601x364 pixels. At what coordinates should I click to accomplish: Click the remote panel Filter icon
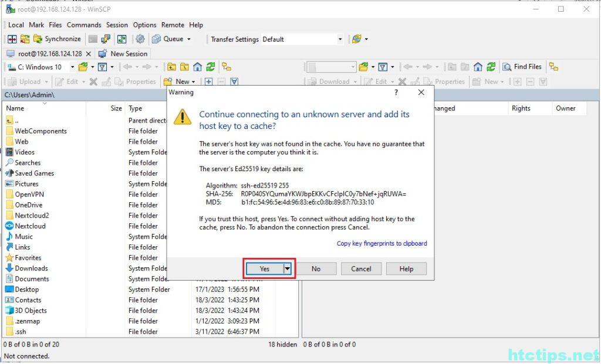(x=383, y=67)
